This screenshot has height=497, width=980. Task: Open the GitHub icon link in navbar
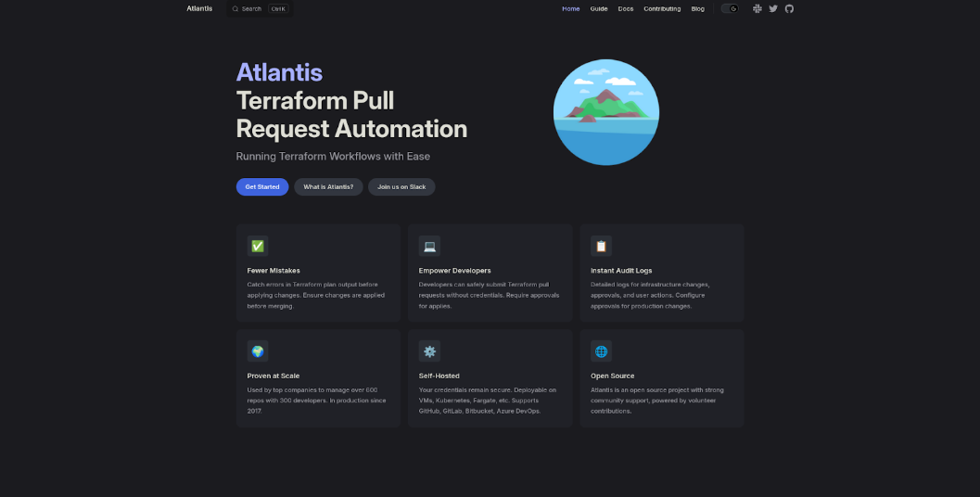[789, 8]
